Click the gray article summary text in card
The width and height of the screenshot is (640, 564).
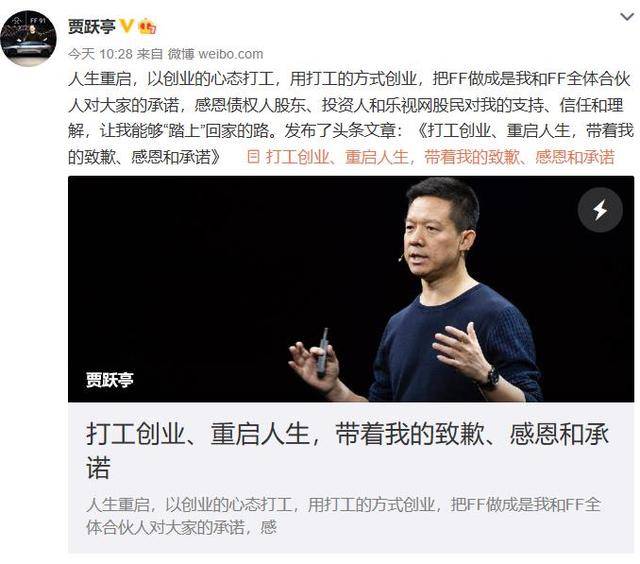click(x=343, y=516)
